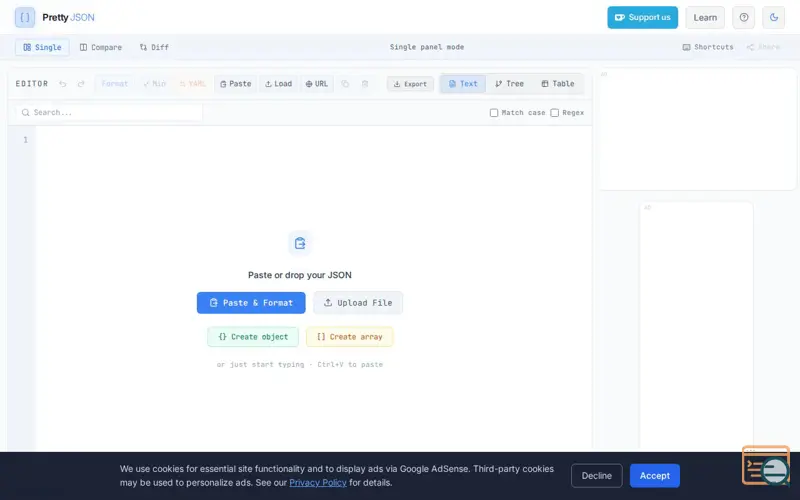The width and height of the screenshot is (800, 500).
Task: Open the Learn page
Action: point(705,17)
